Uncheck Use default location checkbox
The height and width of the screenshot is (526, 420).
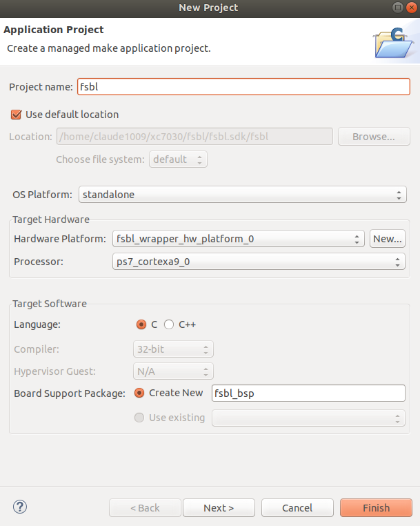click(16, 115)
